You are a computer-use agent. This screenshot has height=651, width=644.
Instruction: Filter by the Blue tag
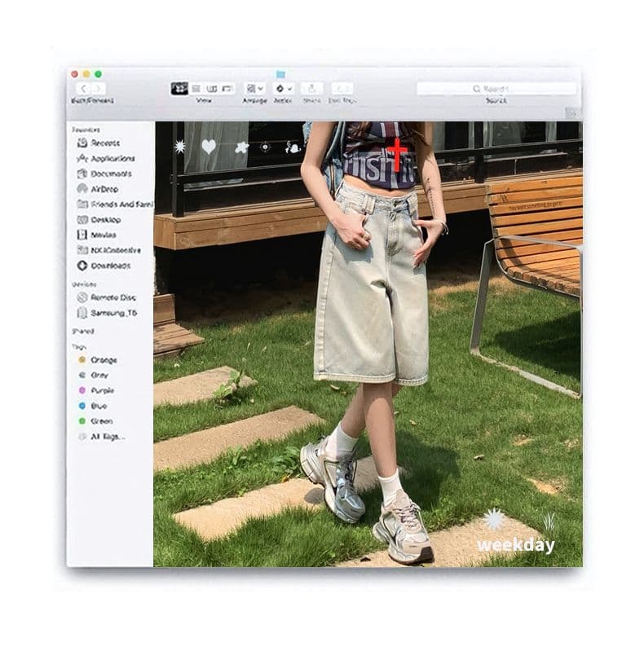93,406
